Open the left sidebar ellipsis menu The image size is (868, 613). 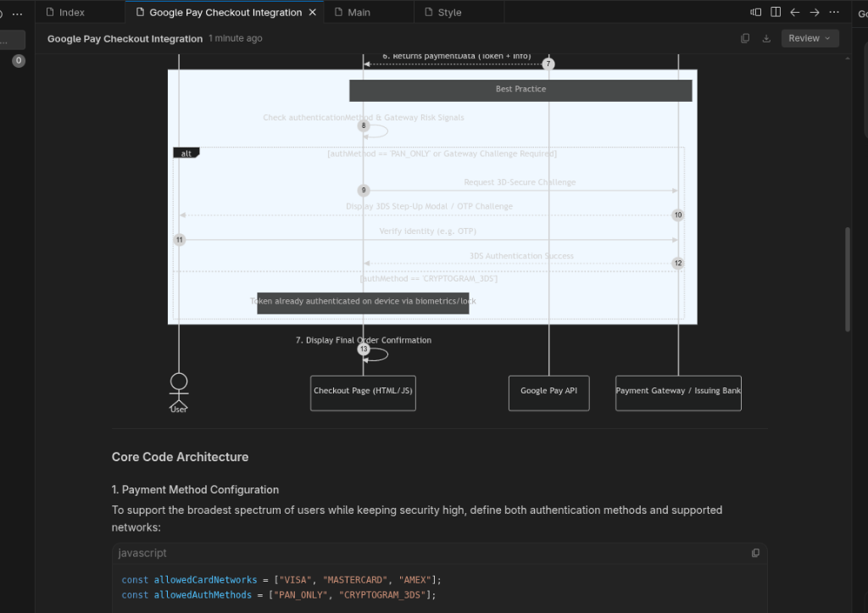[x=17, y=14]
